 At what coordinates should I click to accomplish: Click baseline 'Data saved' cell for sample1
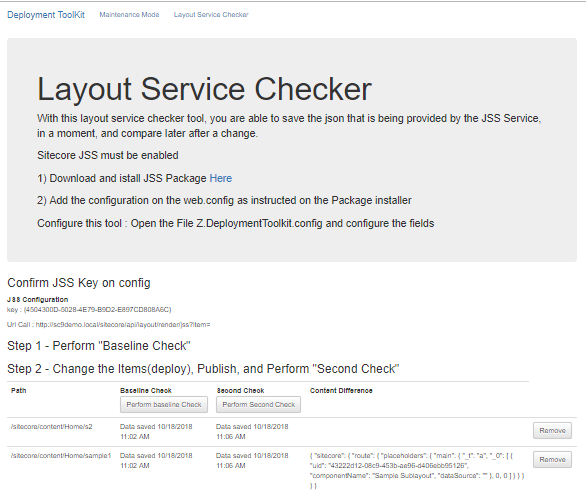pyautogui.click(x=156, y=460)
